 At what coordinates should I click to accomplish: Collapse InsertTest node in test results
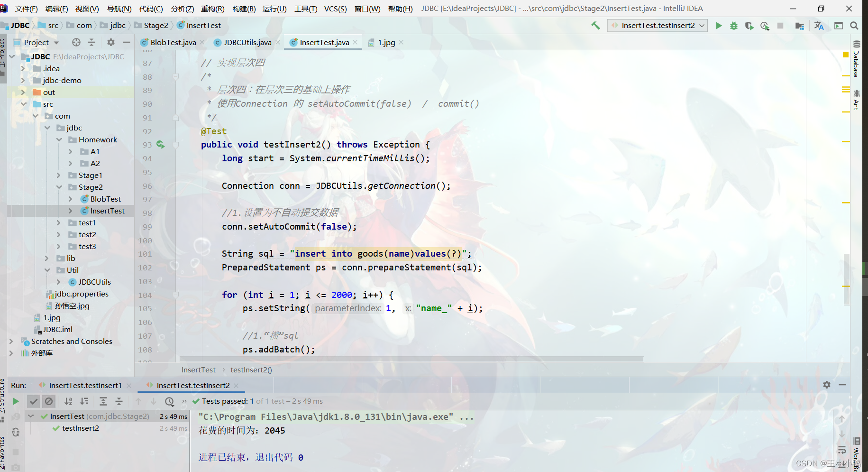31,416
